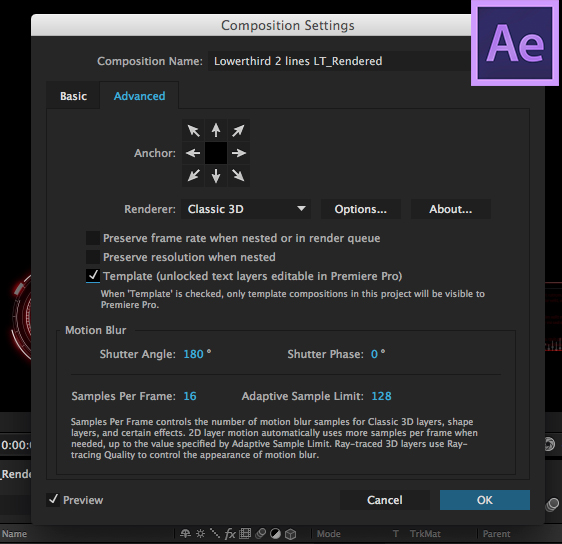Click the Composition Name text field
562x544 pixels.
pos(339,61)
